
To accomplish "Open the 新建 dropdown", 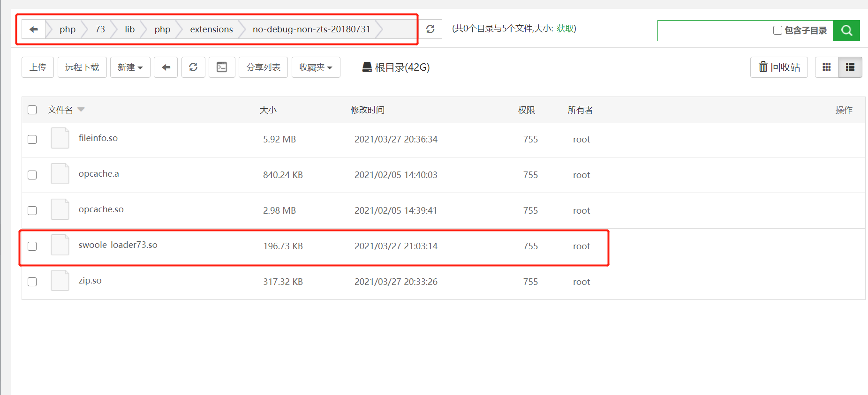I will [x=130, y=67].
